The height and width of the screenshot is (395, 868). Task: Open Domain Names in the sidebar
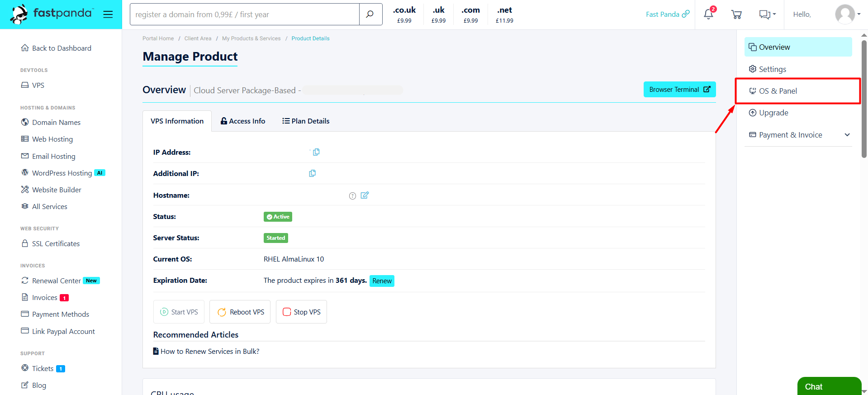pyautogui.click(x=51, y=122)
